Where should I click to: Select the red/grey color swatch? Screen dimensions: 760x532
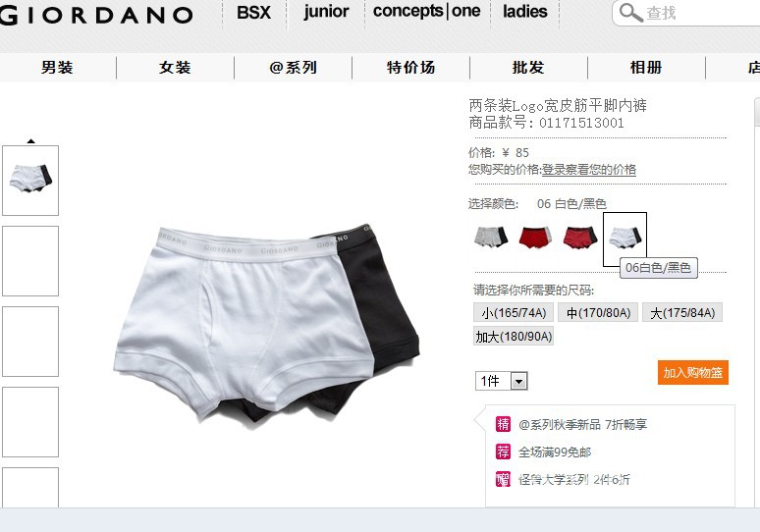[535, 237]
